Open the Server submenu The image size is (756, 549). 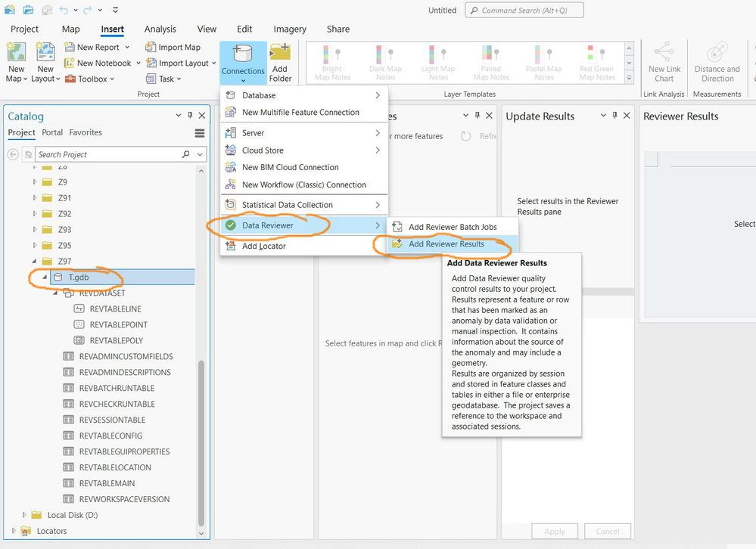coord(303,133)
